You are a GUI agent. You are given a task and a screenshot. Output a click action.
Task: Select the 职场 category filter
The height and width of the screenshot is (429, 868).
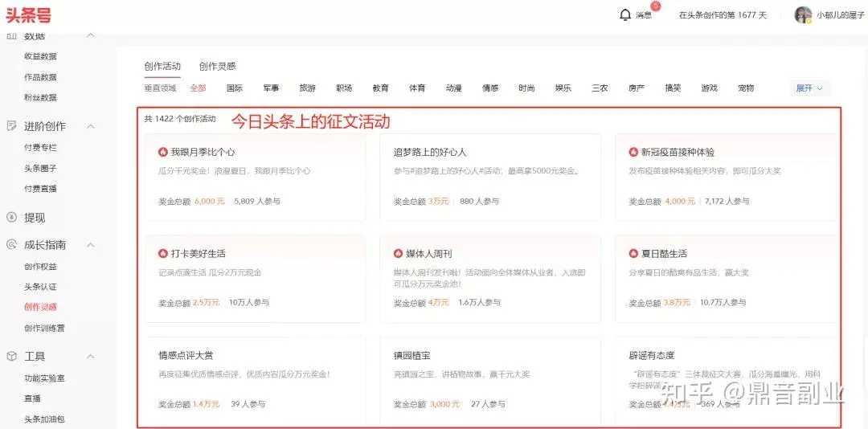tap(344, 88)
